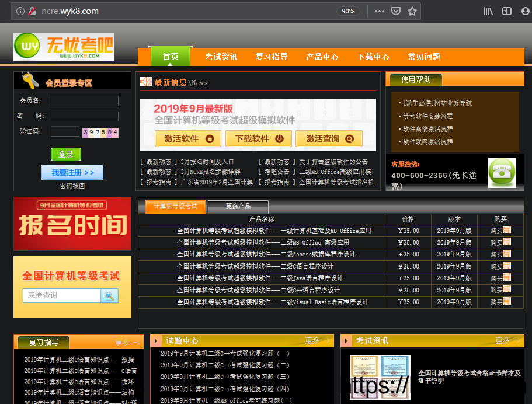The image size is (532, 404).
Task: Open 全国计算机等级考试合格证书样本 article
Action: (470, 377)
